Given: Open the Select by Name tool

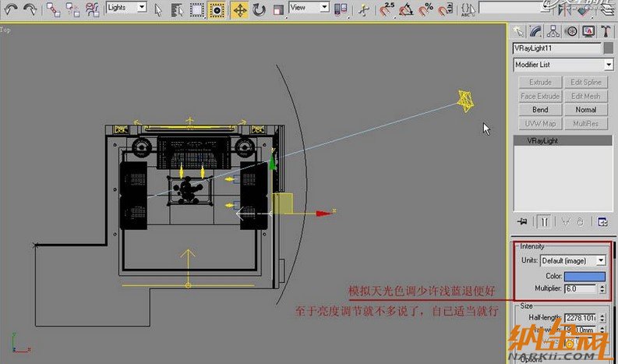Looking at the screenshot, I should point(178,9).
